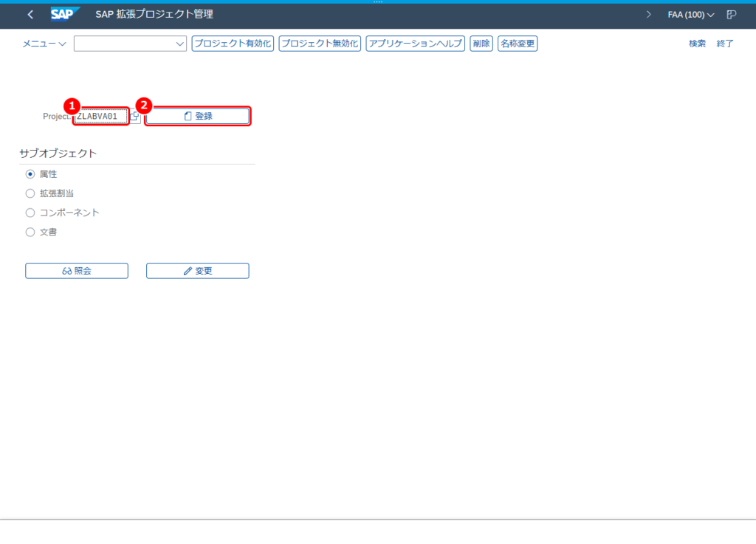This screenshot has height=544, width=756.
Task: Click the 変更 button
Action: 198,271
